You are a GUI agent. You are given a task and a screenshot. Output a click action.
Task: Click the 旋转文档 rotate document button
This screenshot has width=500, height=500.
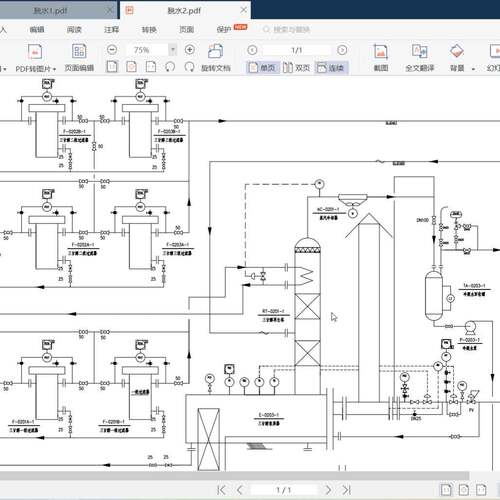click(216, 58)
